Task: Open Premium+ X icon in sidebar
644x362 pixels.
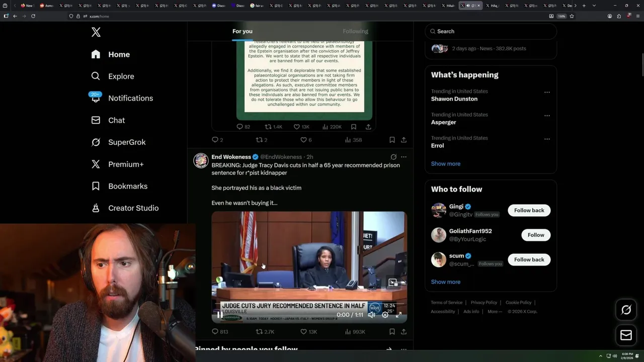Action: point(96,164)
